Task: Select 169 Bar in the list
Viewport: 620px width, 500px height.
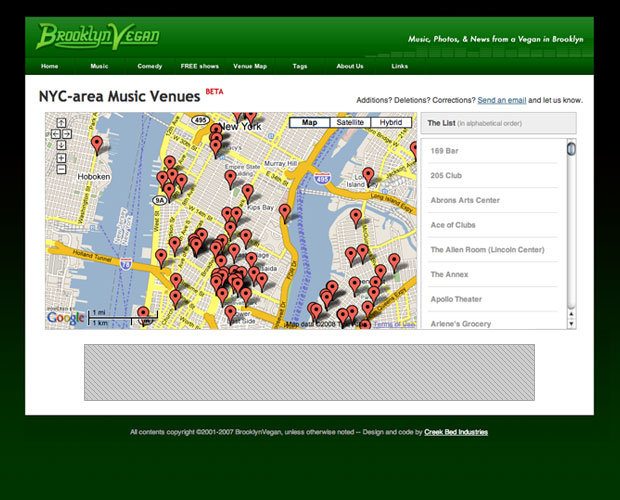Action: tap(493, 151)
